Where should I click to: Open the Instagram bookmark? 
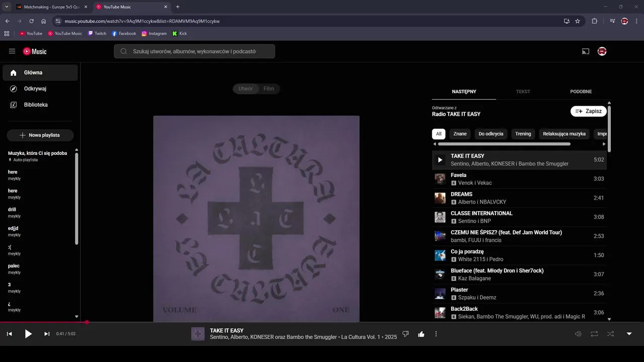pos(154,33)
